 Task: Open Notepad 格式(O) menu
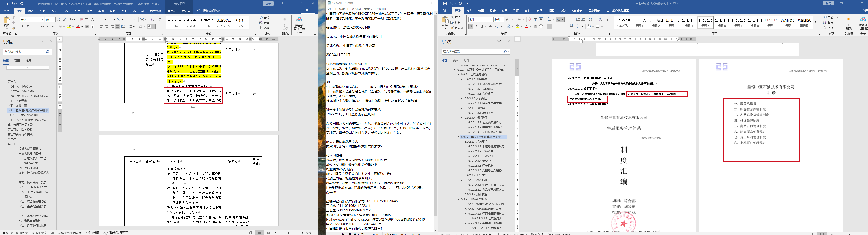point(356,9)
